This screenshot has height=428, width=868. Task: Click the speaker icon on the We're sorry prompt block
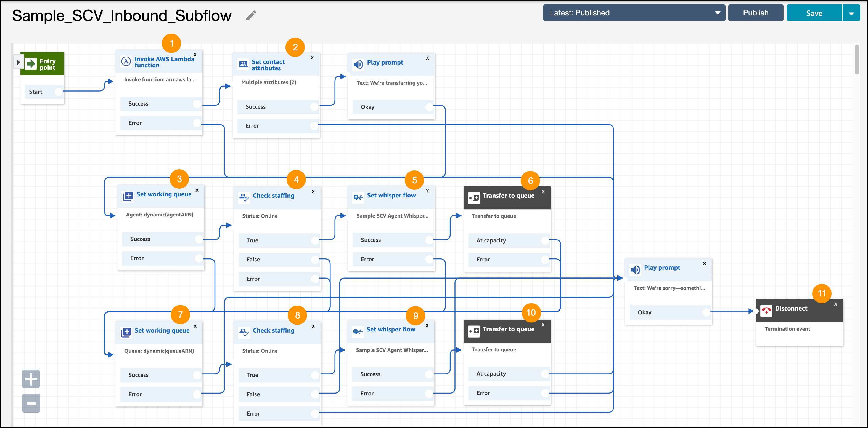coord(635,269)
